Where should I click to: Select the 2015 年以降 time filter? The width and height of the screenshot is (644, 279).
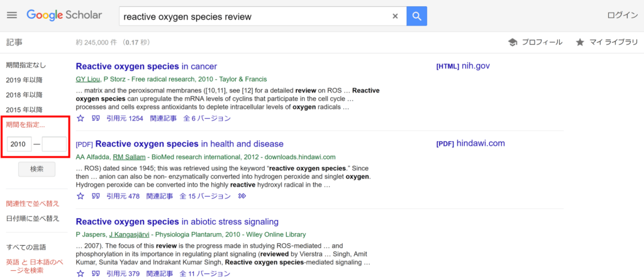click(25, 110)
